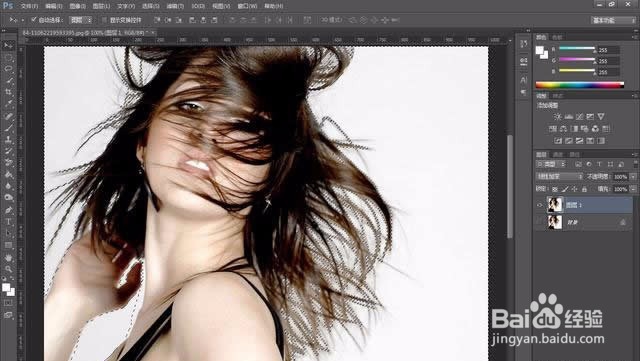Screen dimensions: 640x361
Task: Open the fill slider arrow
Action: click(633, 189)
